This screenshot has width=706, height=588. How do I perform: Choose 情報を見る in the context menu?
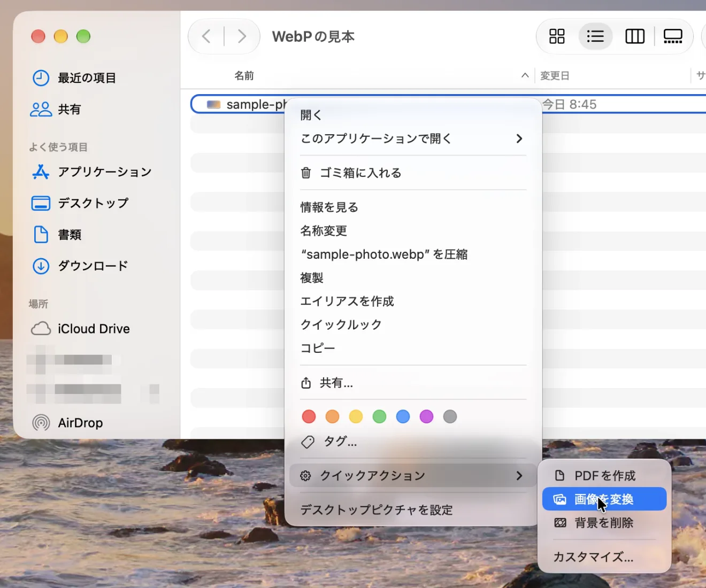tap(413, 207)
